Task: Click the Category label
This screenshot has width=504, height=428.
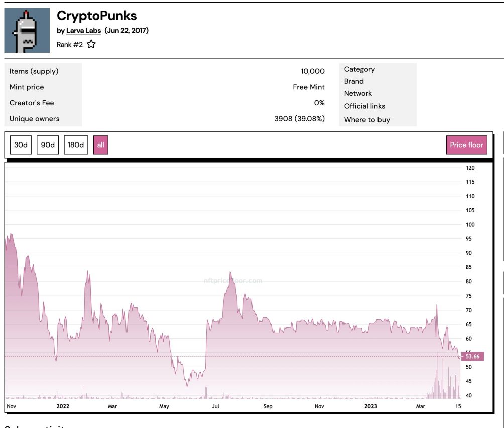Action: tap(360, 69)
